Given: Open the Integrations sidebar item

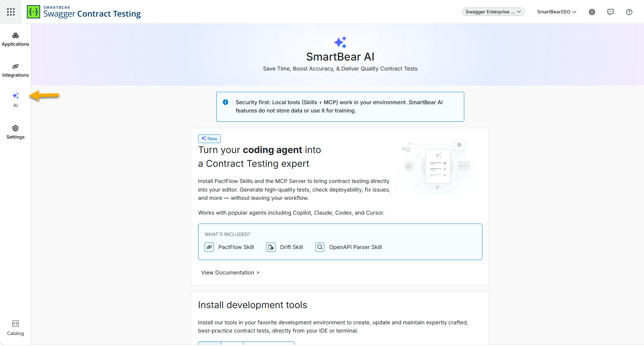Looking at the screenshot, I should (15, 71).
